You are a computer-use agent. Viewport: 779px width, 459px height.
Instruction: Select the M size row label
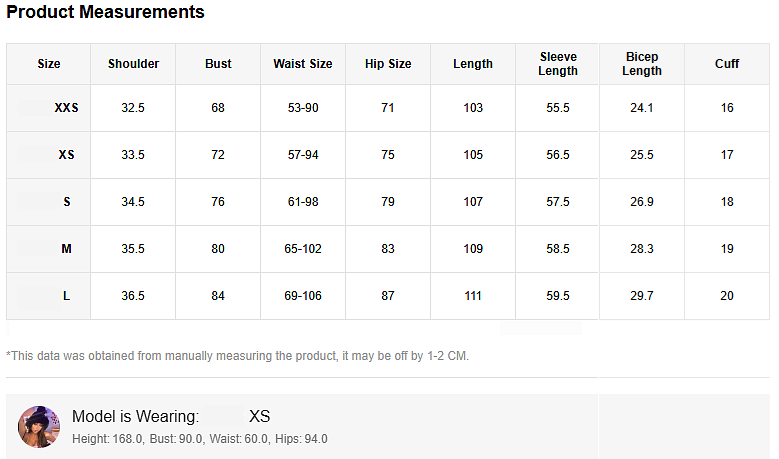coord(66,249)
